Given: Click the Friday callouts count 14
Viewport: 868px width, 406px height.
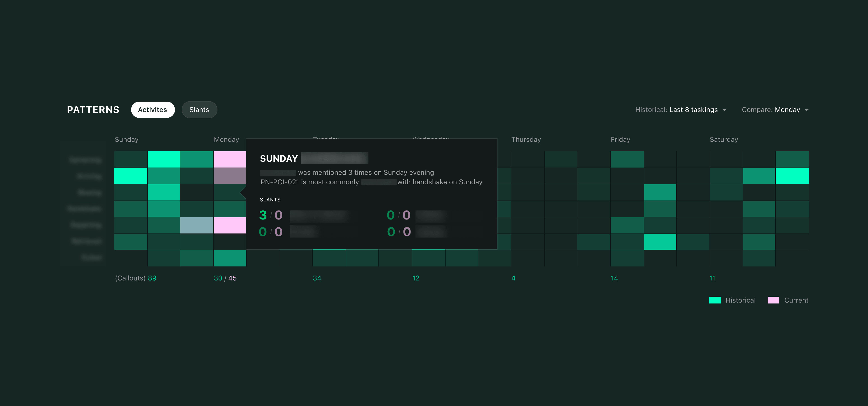Looking at the screenshot, I should [614, 278].
